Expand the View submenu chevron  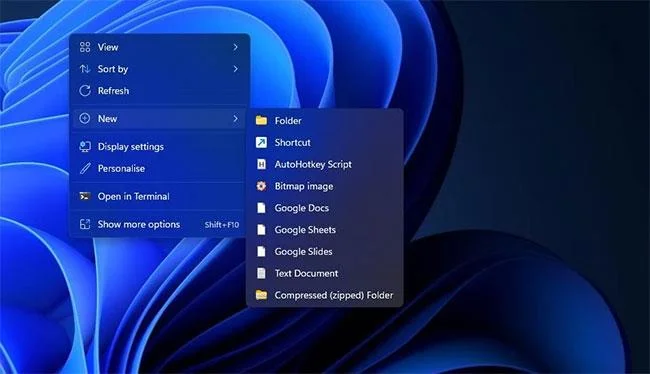[x=235, y=47]
